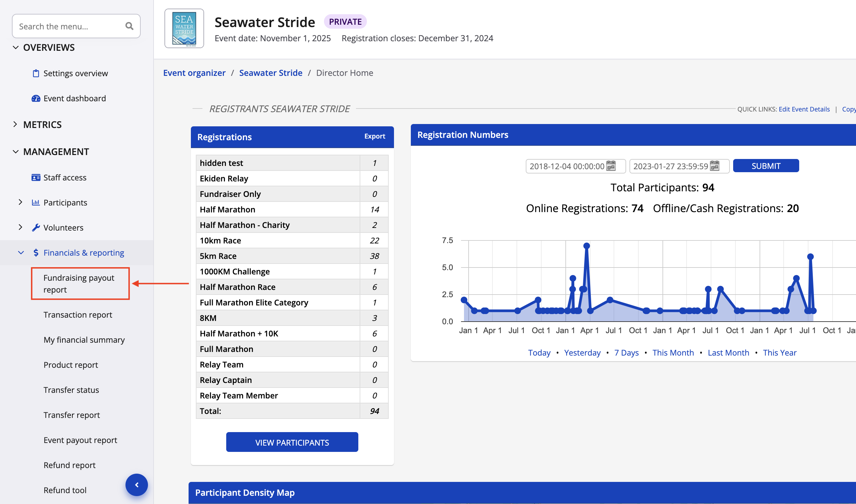The image size is (856, 504).
Task: Click the search magnifier icon in menu search
Action: (x=129, y=26)
